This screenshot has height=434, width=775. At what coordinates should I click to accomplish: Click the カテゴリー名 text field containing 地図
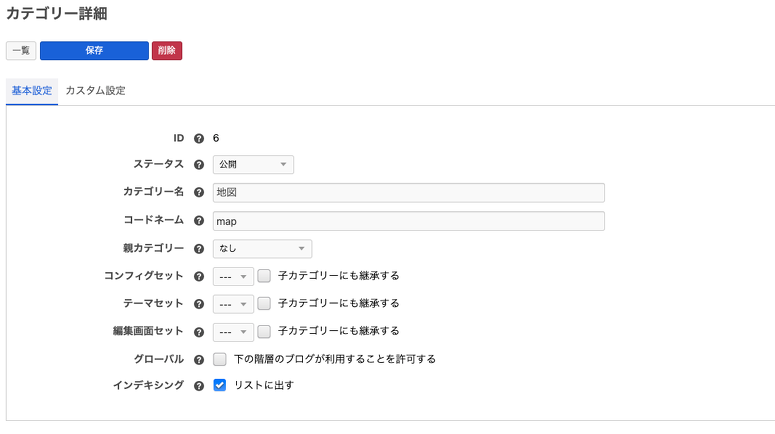408,193
